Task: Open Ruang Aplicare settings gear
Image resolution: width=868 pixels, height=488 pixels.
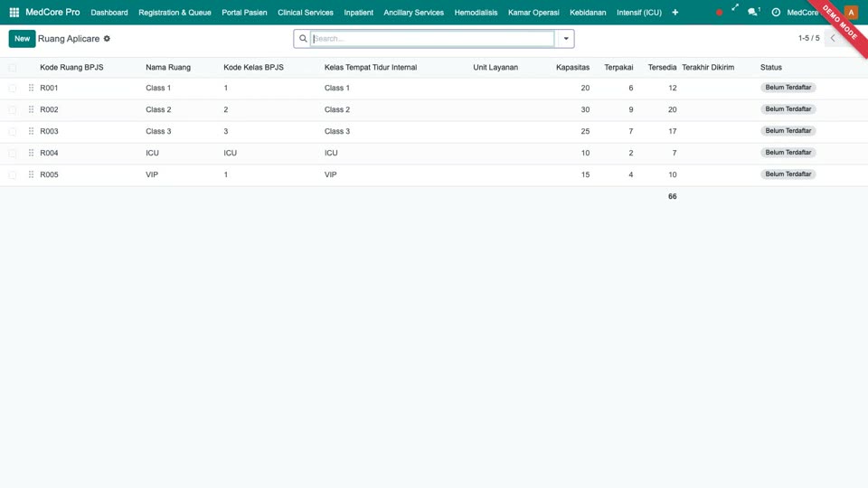Action: point(107,39)
